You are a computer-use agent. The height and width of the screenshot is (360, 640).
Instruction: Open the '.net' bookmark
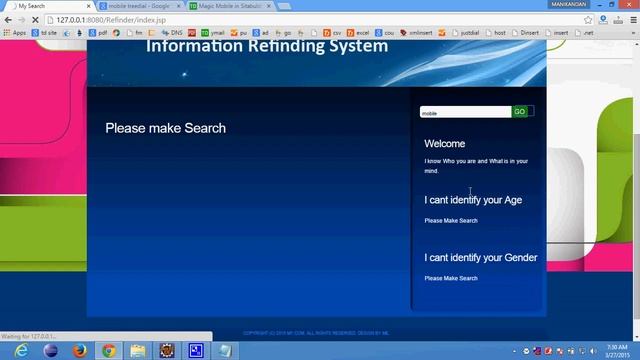click(584, 33)
